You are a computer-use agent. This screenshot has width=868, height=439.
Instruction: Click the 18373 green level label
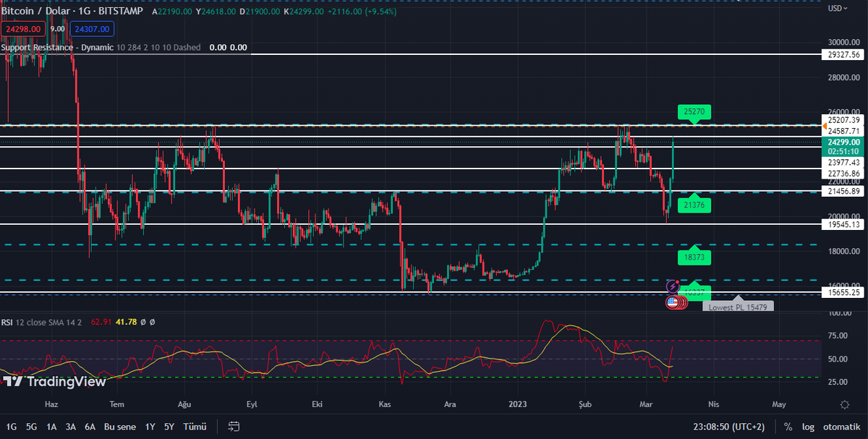pyautogui.click(x=695, y=257)
